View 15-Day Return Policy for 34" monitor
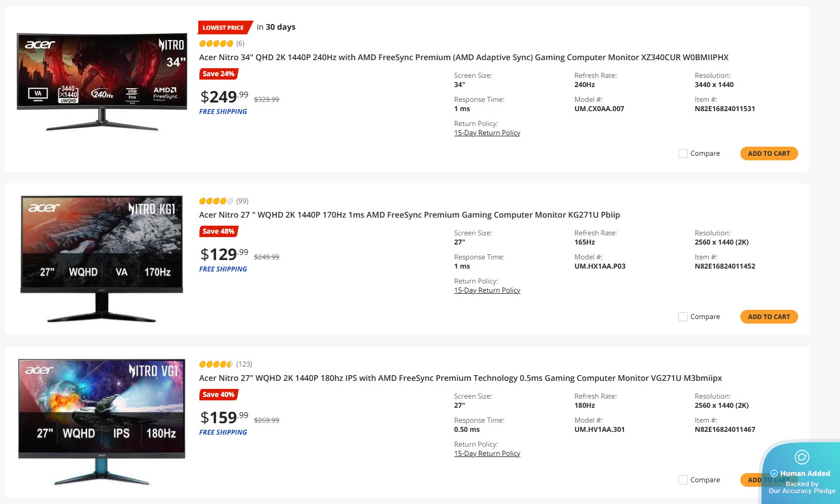This screenshot has width=840, height=504. (x=487, y=133)
